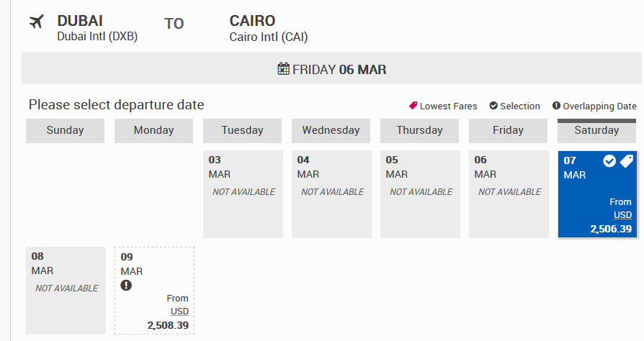Click the Friday 06 Mar date bar
Viewport: 644px width, 341px height.
pos(331,70)
